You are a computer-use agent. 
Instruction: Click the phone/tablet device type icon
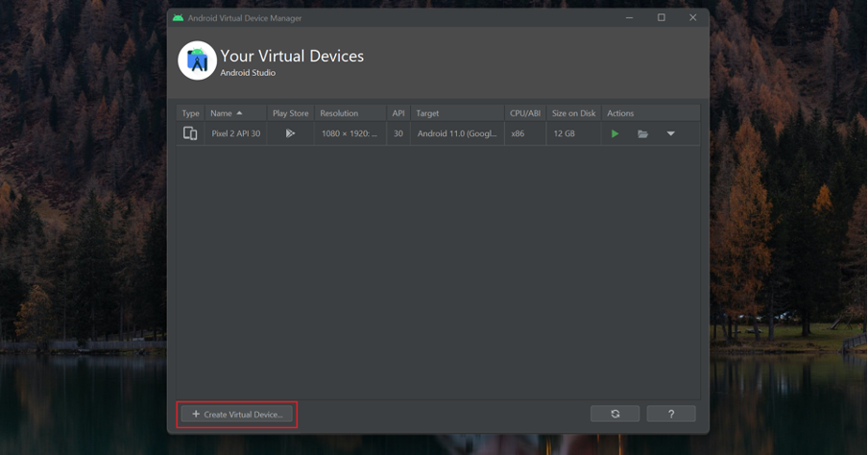[x=190, y=133]
